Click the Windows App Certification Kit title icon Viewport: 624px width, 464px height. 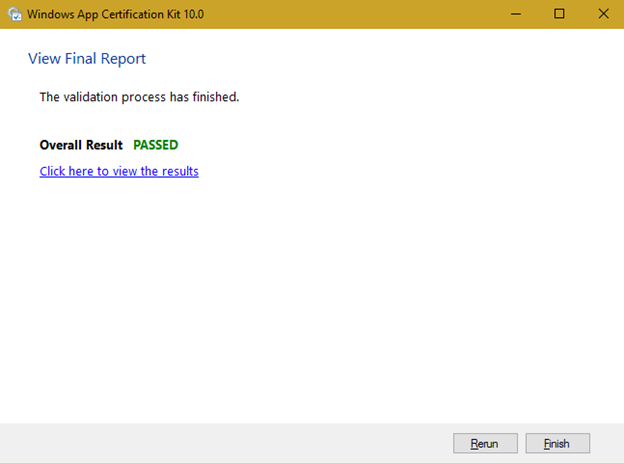click(x=15, y=14)
